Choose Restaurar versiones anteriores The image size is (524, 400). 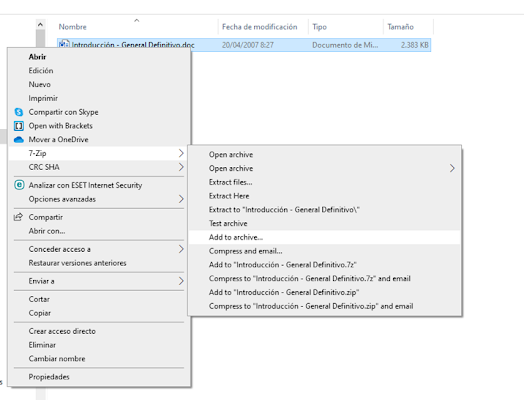tap(99, 263)
